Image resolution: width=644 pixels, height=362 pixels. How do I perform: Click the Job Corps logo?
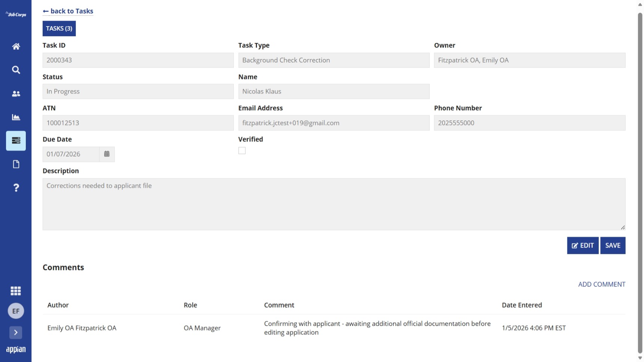[x=16, y=15]
